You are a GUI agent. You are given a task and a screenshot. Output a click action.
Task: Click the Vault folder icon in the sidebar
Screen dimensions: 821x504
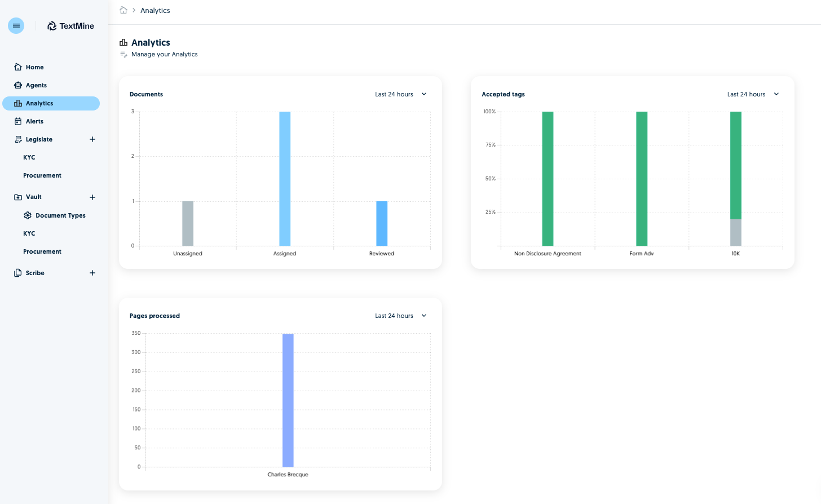[18, 197]
